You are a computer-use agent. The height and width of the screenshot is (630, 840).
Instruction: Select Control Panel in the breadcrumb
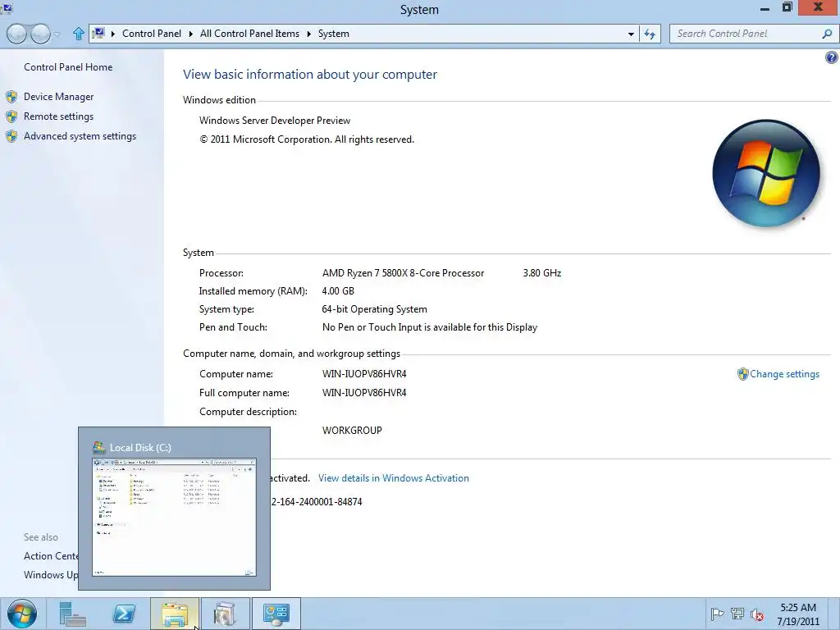152,33
